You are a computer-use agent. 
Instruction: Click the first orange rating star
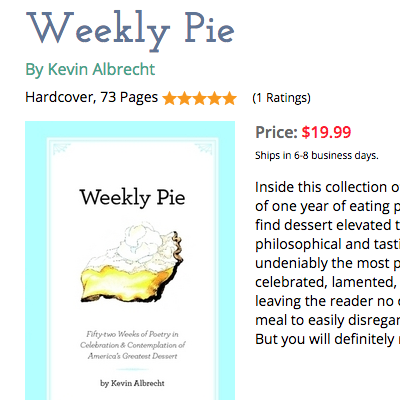(x=169, y=98)
